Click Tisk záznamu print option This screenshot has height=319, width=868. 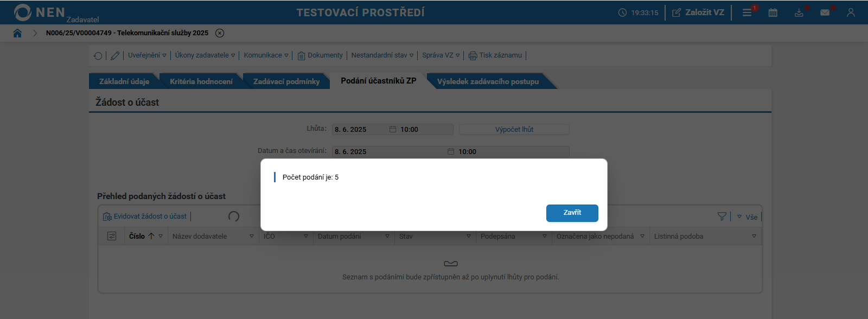(495, 55)
